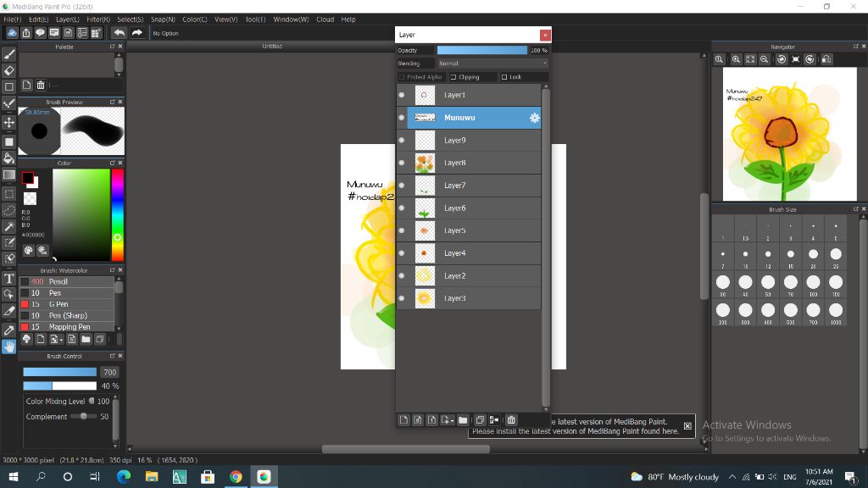Image resolution: width=868 pixels, height=488 pixels.
Task: Open Windows Start menu
Action: click(x=14, y=476)
